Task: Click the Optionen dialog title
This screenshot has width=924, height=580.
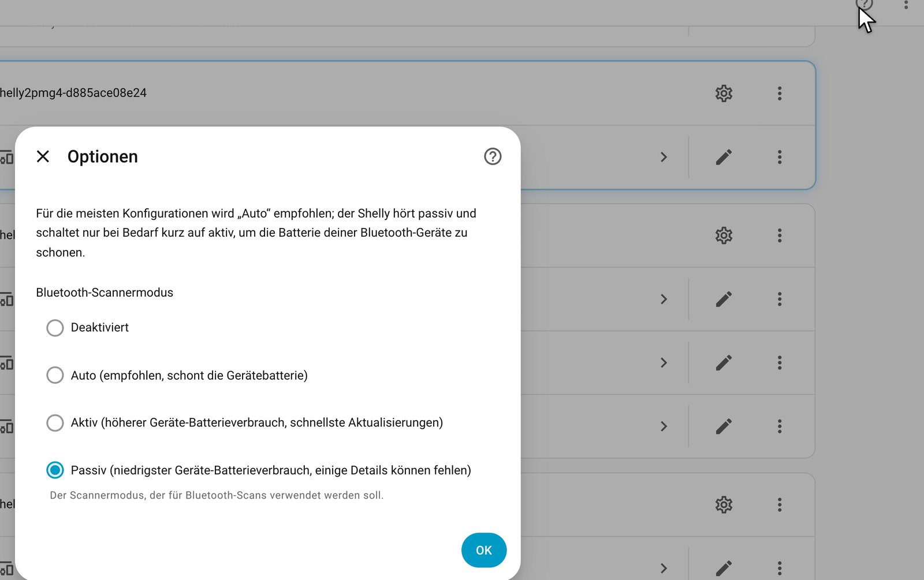Action: click(x=103, y=156)
